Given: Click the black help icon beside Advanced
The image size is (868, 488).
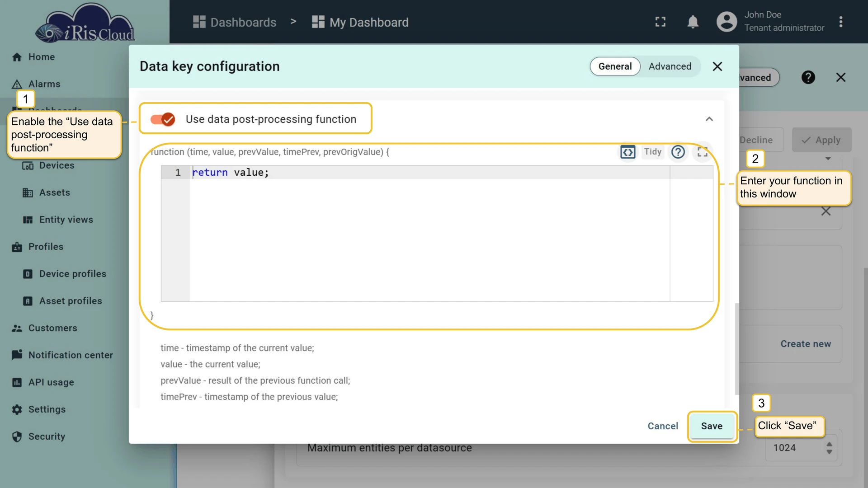Looking at the screenshot, I should point(808,77).
